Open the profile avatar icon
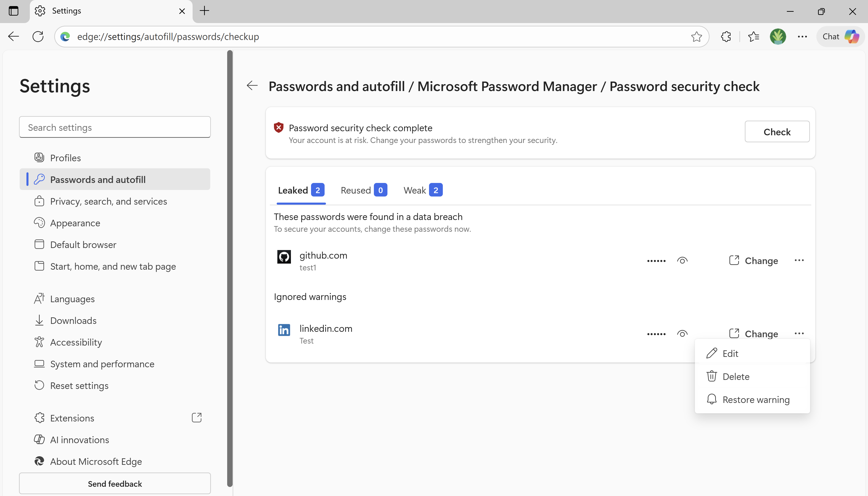Viewport: 868px width, 496px height. coord(778,36)
